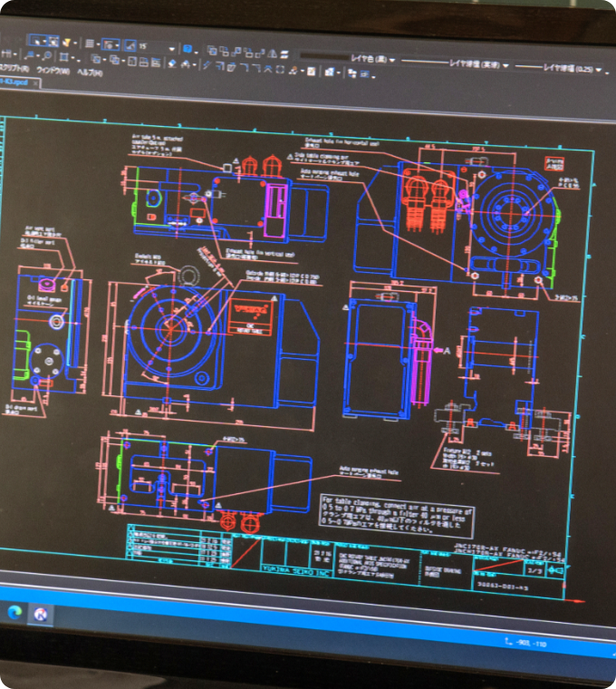Click the 'For table clamping' note box
616x689 pixels.
click(x=397, y=516)
